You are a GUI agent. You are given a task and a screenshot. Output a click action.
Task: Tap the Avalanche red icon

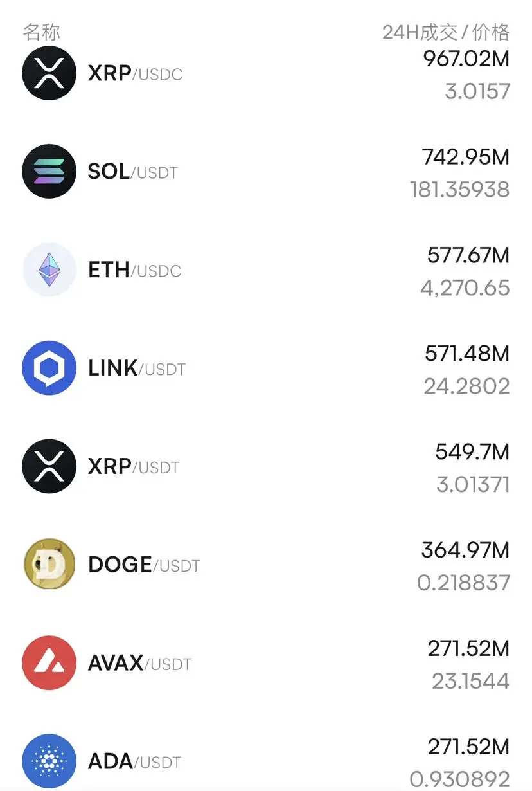tap(49, 663)
